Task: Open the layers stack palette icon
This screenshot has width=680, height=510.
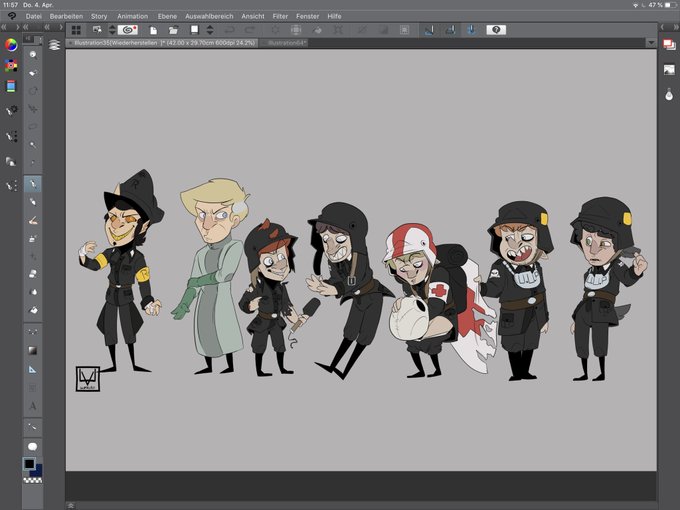Action: pyautogui.click(x=54, y=45)
